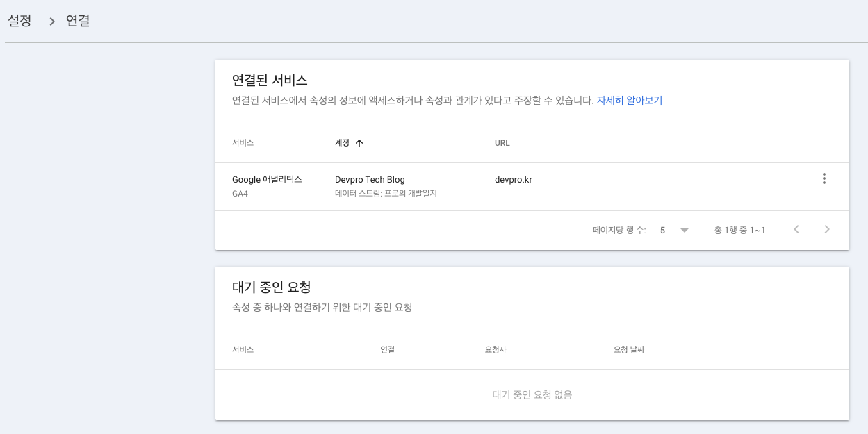Click the URL column header
Viewport: 868px width, 434px height.
click(x=502, y=143)
